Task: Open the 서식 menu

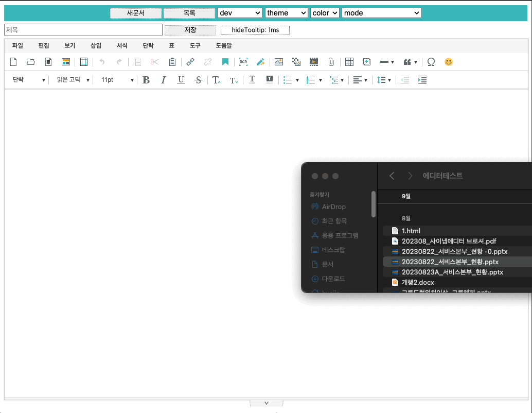Action: coord(122,46)
